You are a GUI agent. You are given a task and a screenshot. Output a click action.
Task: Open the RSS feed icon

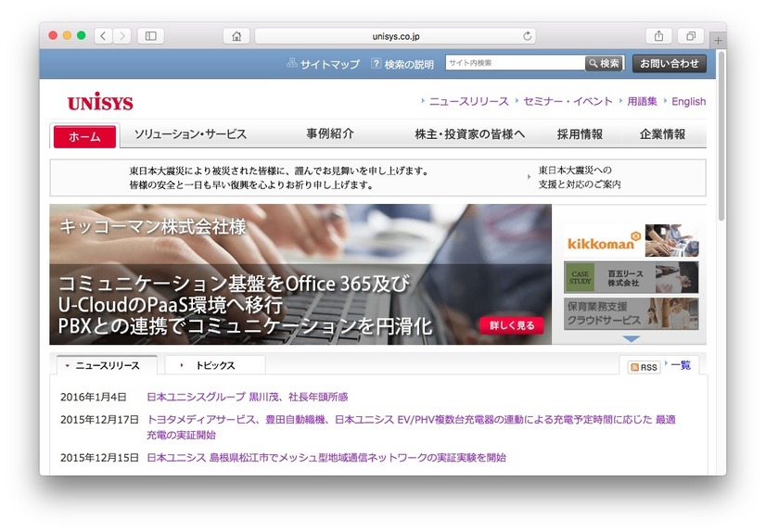click(x=644, y=367)
